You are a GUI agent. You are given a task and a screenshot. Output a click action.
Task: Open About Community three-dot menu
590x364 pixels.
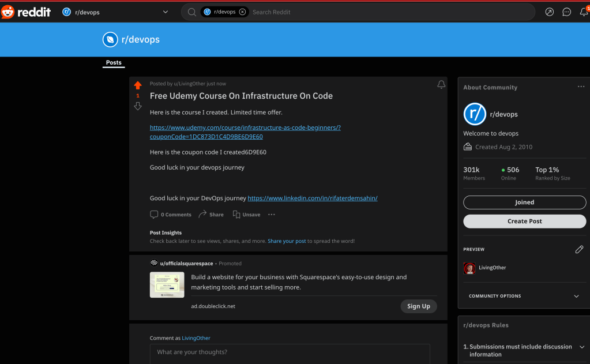pos(581,87)
